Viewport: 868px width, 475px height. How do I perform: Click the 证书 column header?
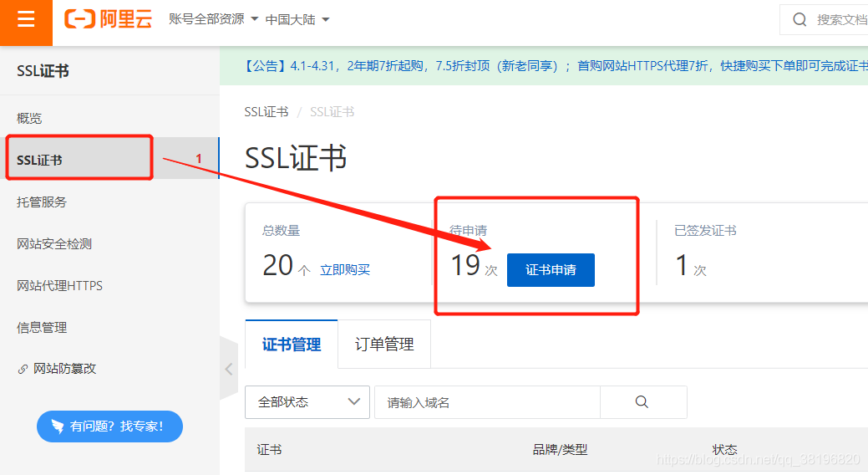[x=269, y=450]
